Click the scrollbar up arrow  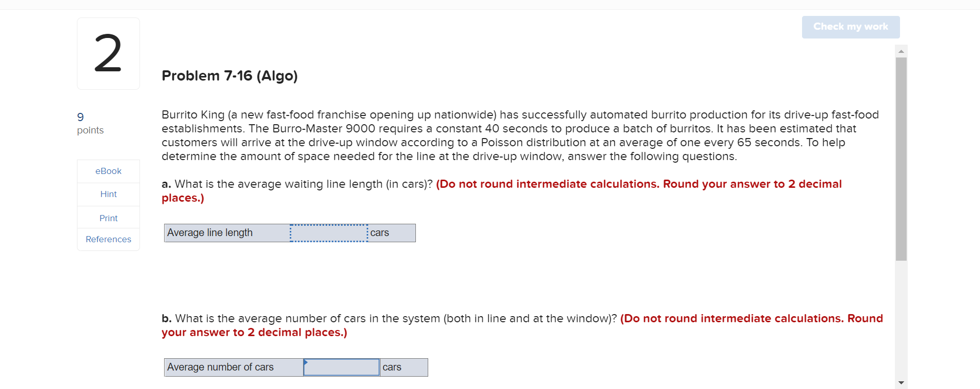click(x=901, y=50)
